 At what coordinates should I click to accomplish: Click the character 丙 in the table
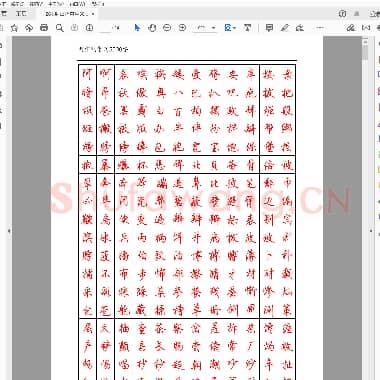[x=142, y=238]
